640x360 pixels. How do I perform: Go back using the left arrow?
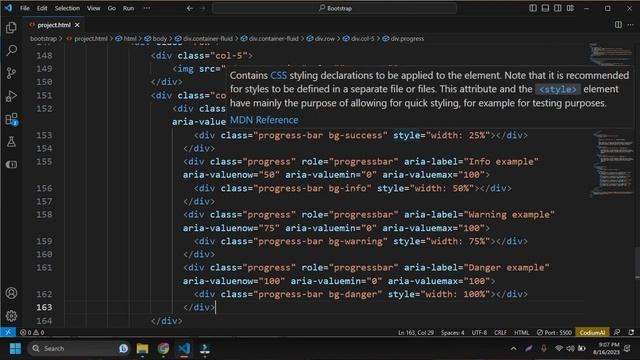pyautogui.click(x=190, y=8)
